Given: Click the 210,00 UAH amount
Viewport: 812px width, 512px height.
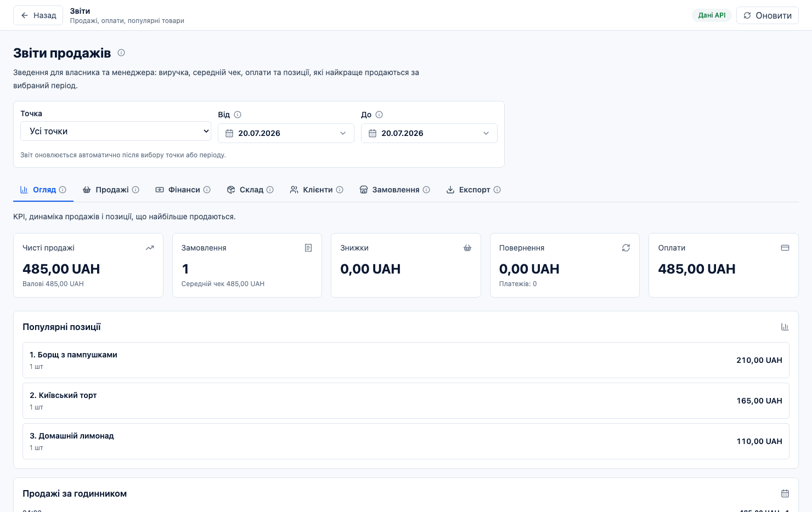Looking at the screenshot, I should 759,360.
